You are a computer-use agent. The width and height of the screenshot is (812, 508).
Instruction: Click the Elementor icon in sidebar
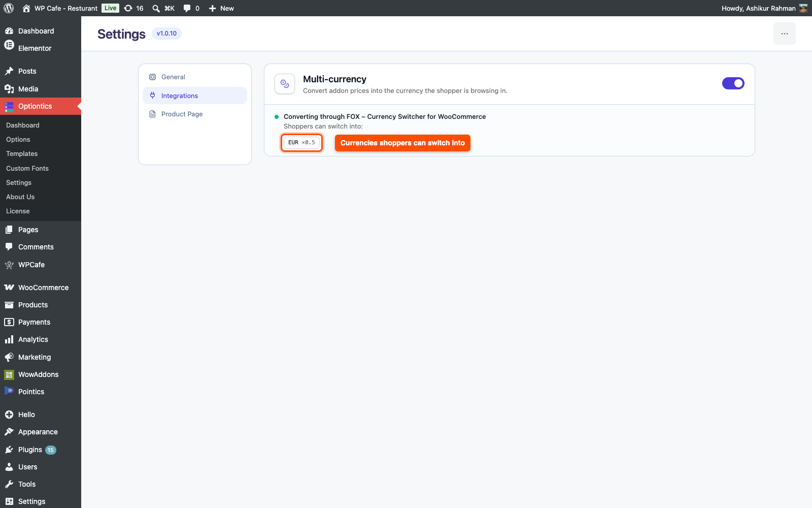point(9,45)
